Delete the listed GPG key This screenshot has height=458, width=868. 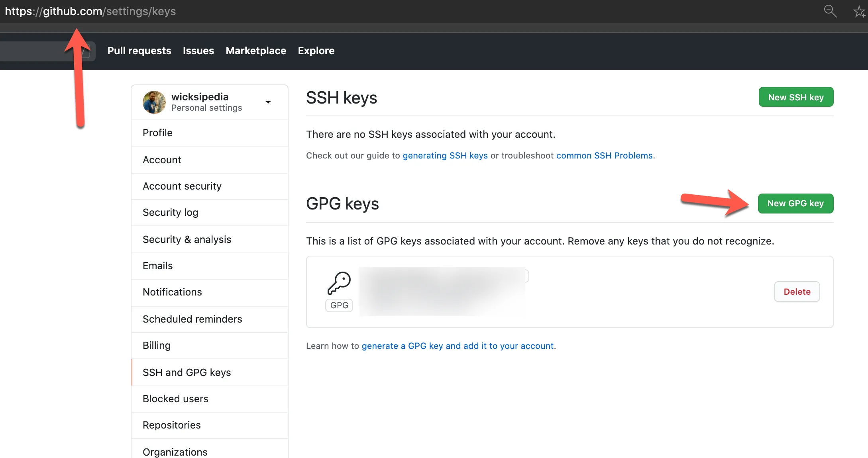point(797,291)
